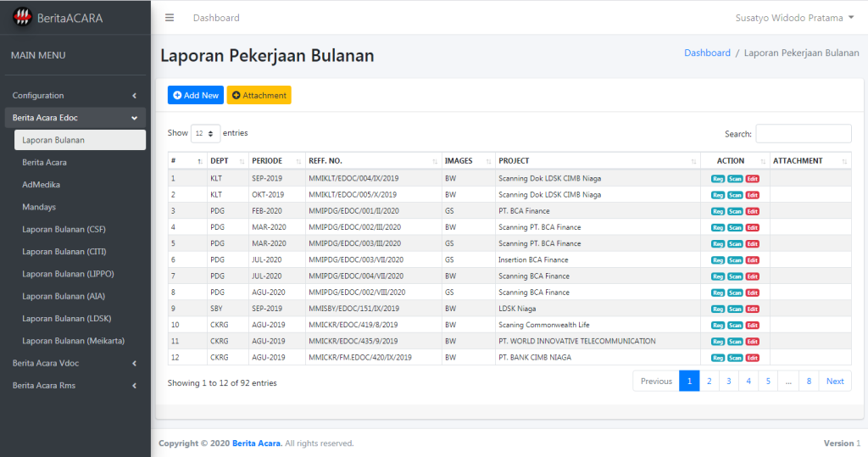Open Laporan Bulanan (AIA)
This screenshot has height=457, width=868.
80,296
